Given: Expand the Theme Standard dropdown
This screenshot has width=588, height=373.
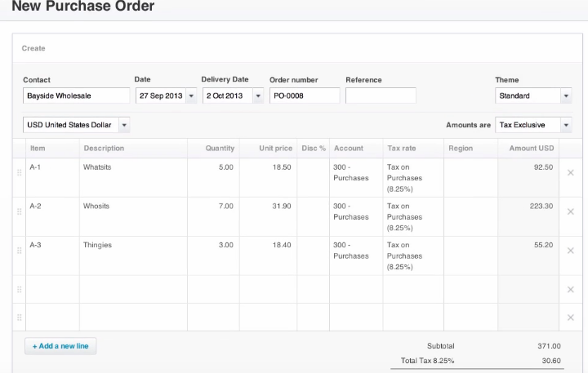Looking at the screenshot, I should [566, 95].
